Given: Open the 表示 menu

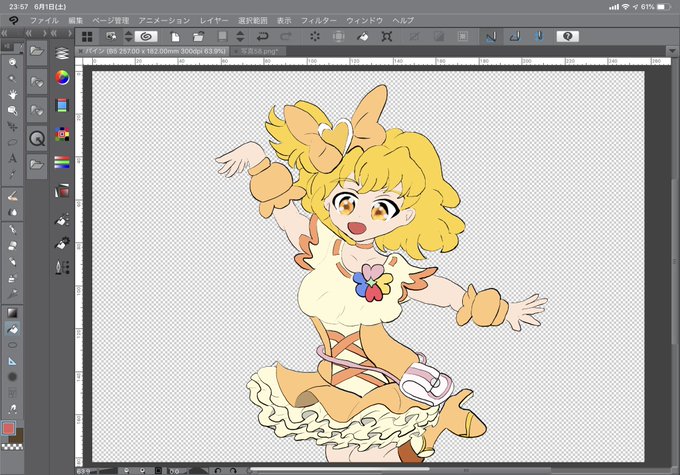Looking at the screenshot, I should click(284, 20).
